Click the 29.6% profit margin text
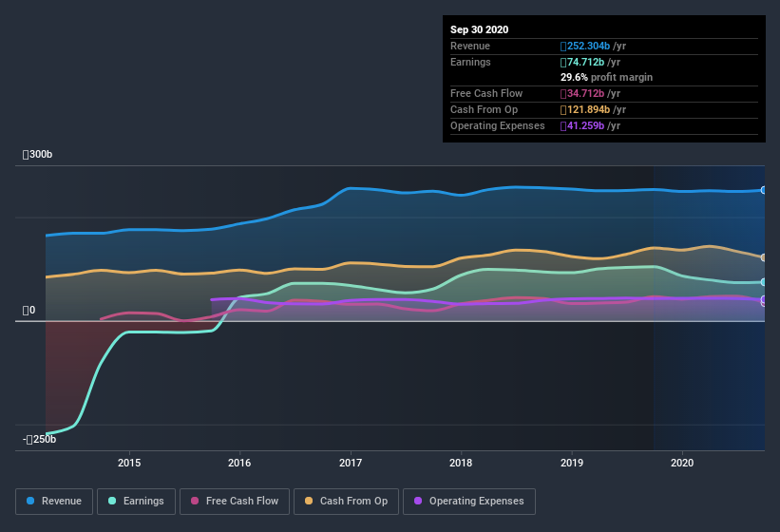This screenshot has width=780, height=532. point(606,78)
